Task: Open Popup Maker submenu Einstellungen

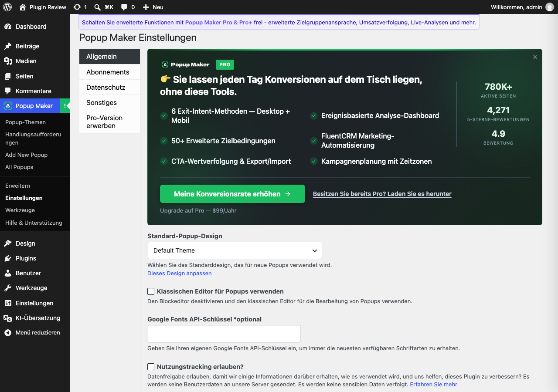Action: point(24,198)
